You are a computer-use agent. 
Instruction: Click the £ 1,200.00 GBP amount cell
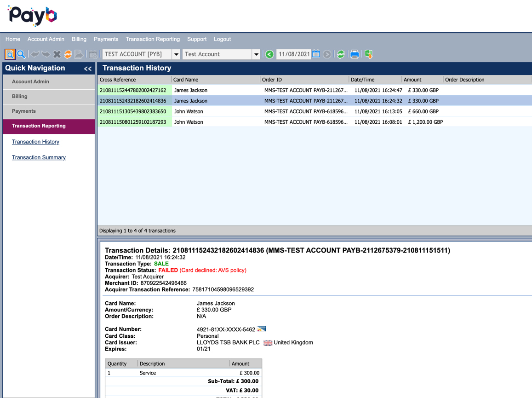tap(425, 122)
